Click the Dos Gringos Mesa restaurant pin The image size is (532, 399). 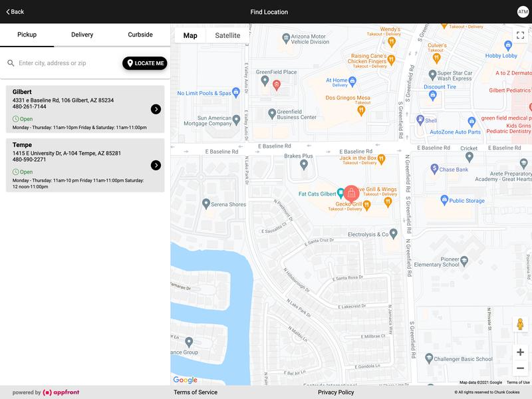click(x=361, y=110)
